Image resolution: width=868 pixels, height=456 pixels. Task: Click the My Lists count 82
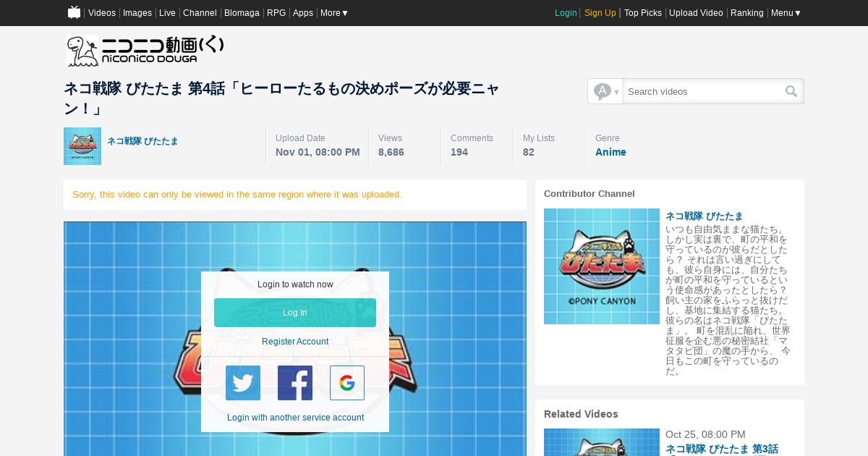529,152
